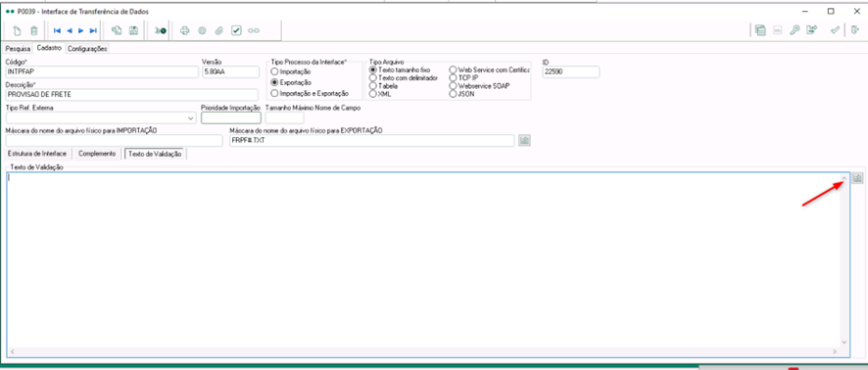Click the New record document icon
Screen dimensions: 868x370
pos(18,31)
